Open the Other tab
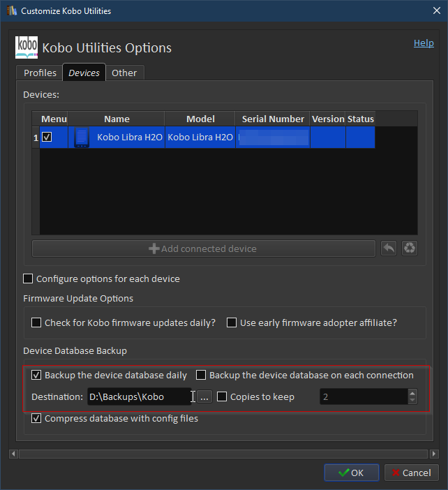The width and height of the screenshot is (448, 490). pyautogui.click(x=124, y=73)
